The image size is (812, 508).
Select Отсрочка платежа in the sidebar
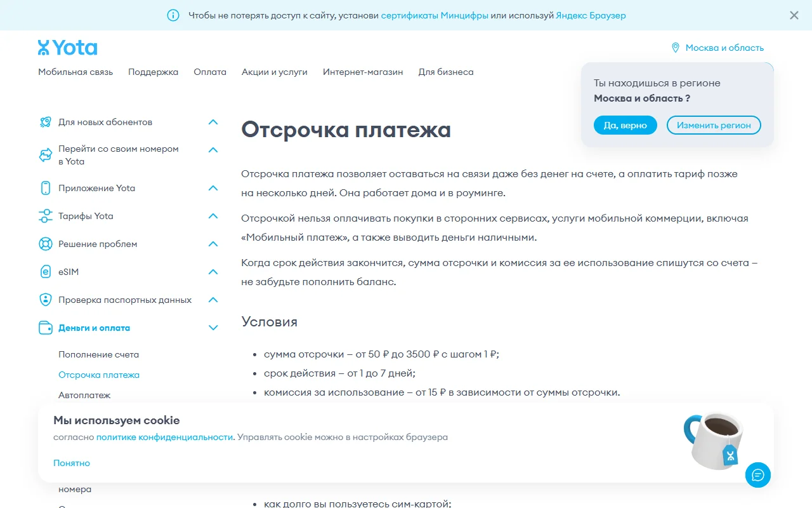coord(99,375)
